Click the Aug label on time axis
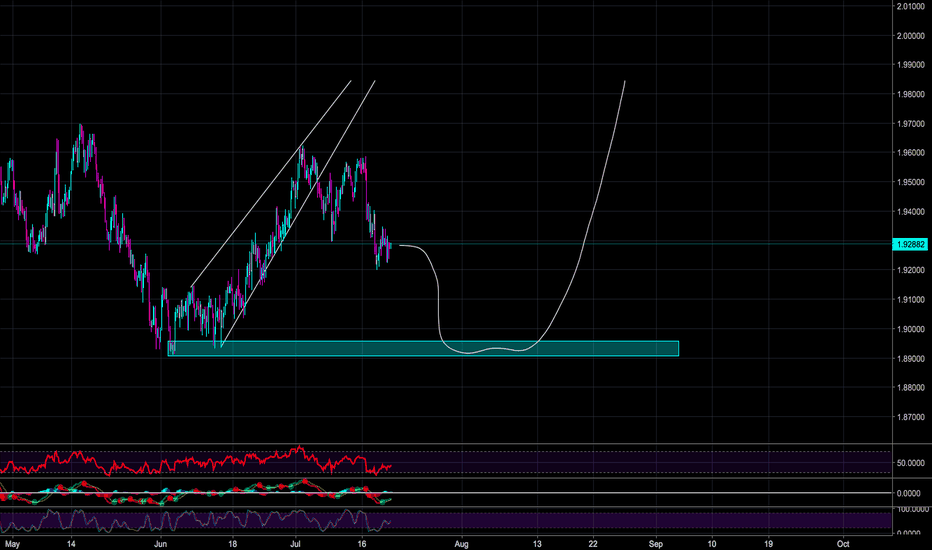932x550 pixels. tap(461, 543)
